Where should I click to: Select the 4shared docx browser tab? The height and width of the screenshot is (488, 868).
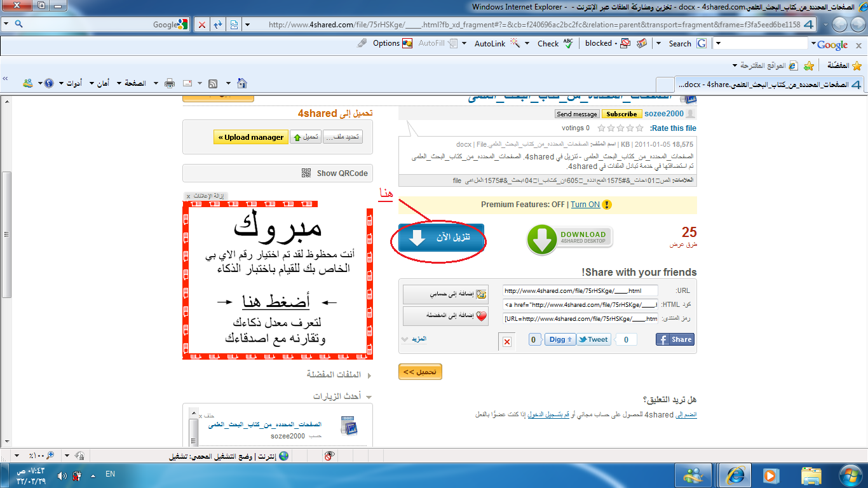[x=769, y=84]
